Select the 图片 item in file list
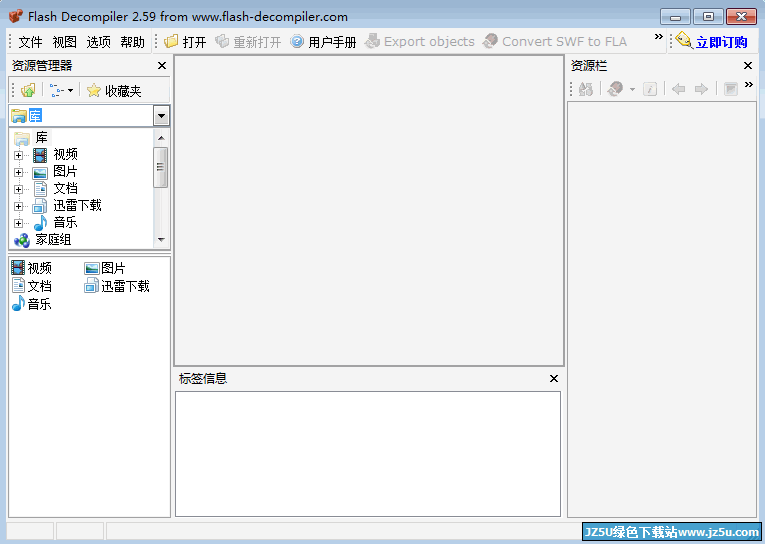 pos(105,268)
